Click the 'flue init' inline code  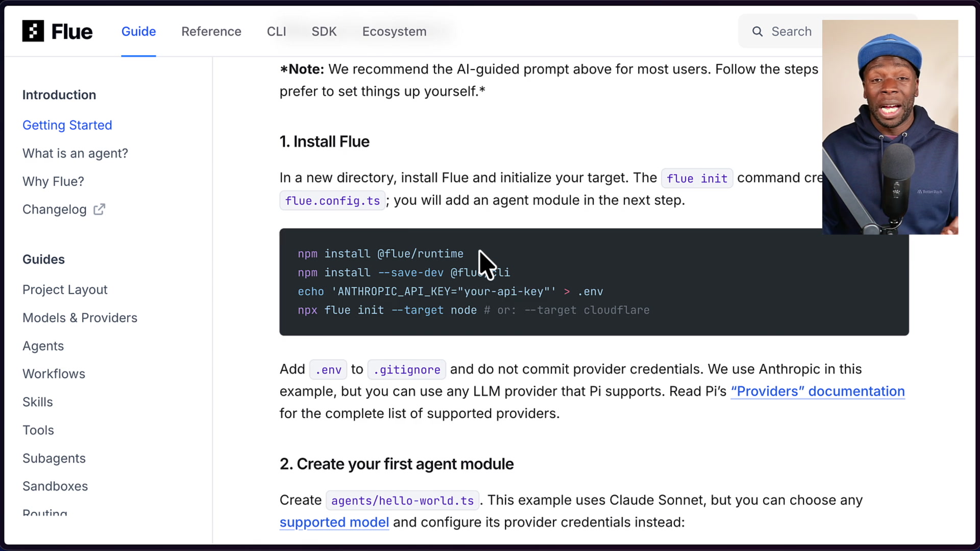point(697,179)
